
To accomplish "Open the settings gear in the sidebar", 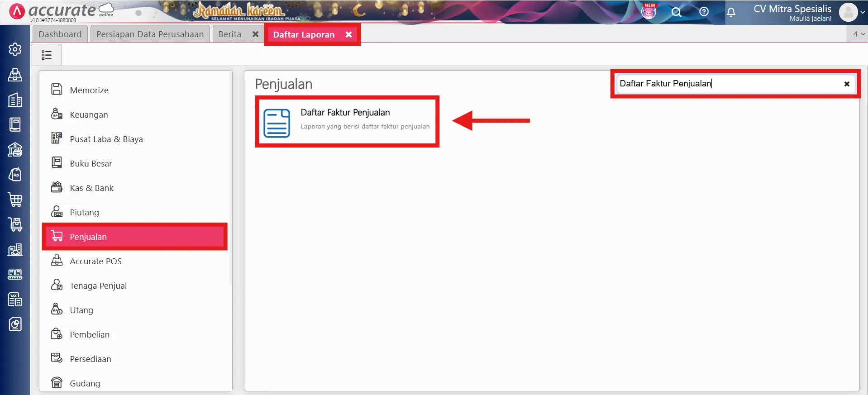I will click(x=15, y=49).
